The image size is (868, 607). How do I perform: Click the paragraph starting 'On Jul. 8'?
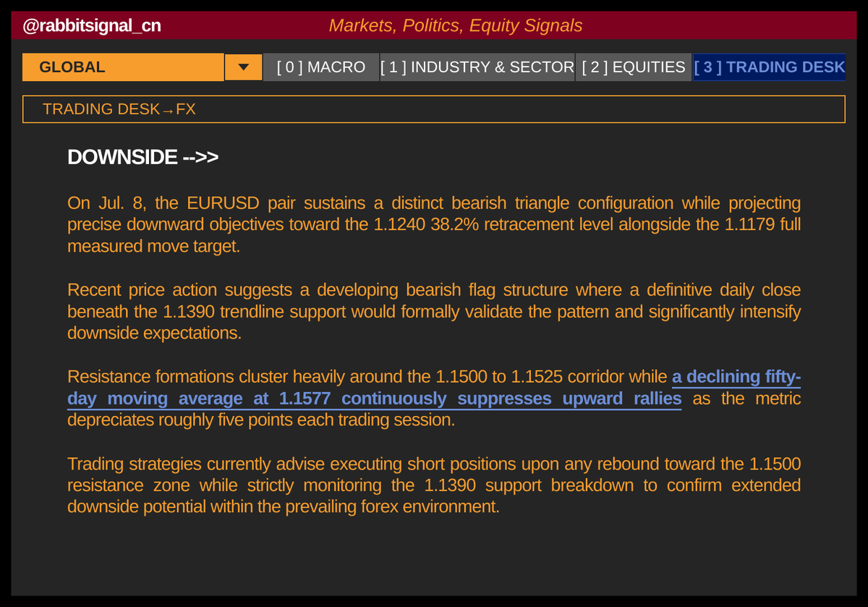pyautogui.click(x=434, y=224)
